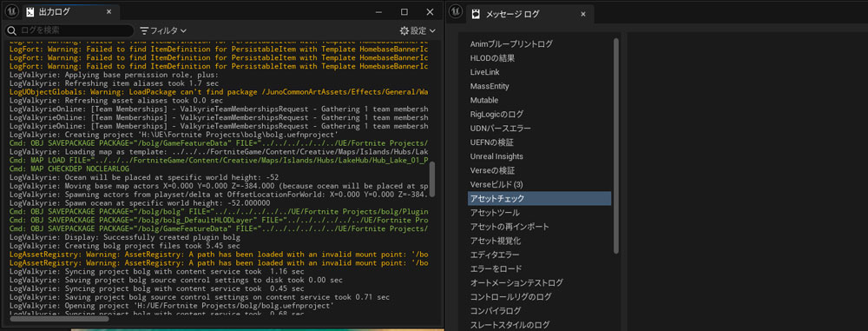The width and height of the screenshot is (868, 331).
Task: Focus the ログを検索 search field
Action: click(x=69, y=30)
